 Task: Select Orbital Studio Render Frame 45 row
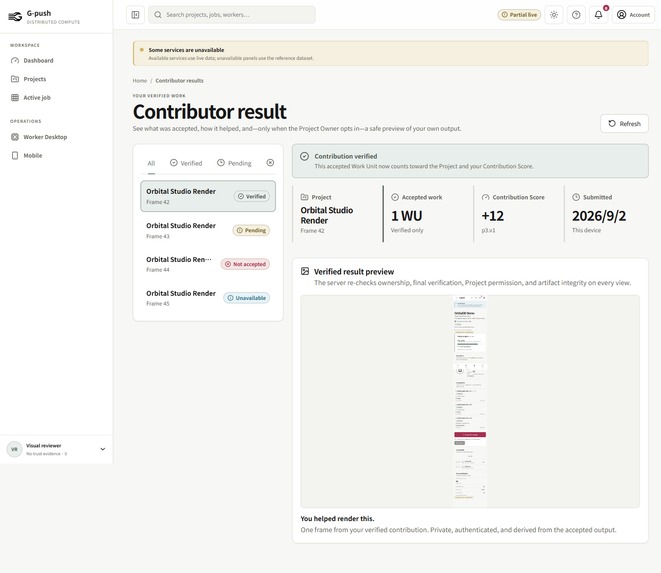tap(208, 298)
